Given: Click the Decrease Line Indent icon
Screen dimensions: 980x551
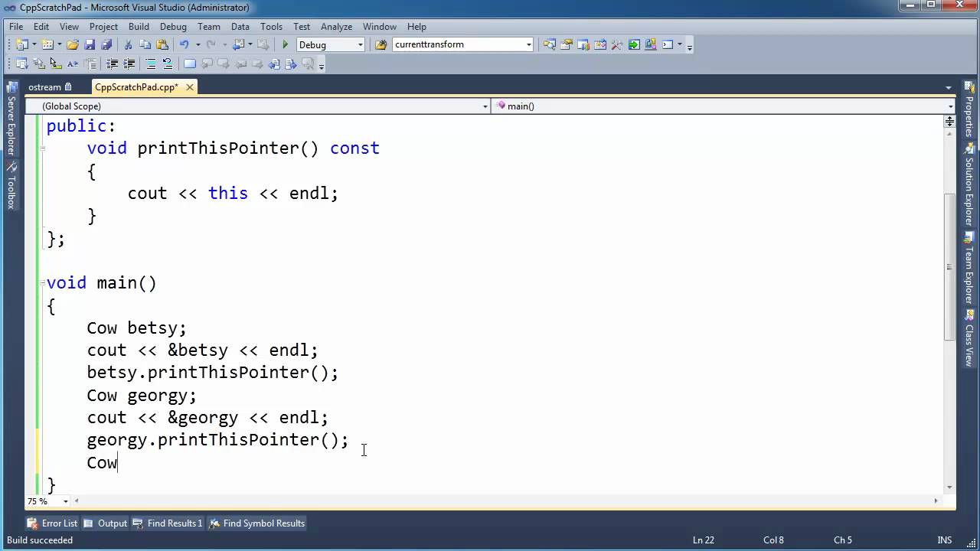Looking at the screenshot, I should pos(112,64).
